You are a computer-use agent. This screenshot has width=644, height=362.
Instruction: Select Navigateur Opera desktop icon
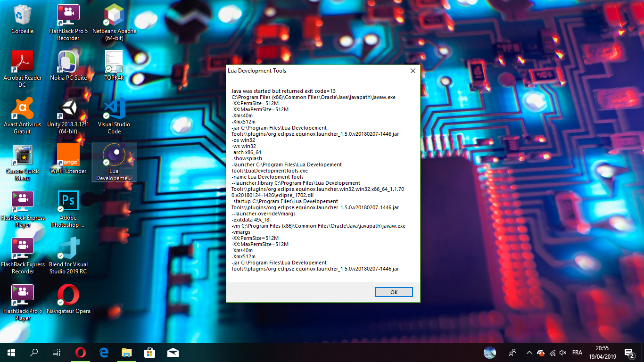pos(68,299)
